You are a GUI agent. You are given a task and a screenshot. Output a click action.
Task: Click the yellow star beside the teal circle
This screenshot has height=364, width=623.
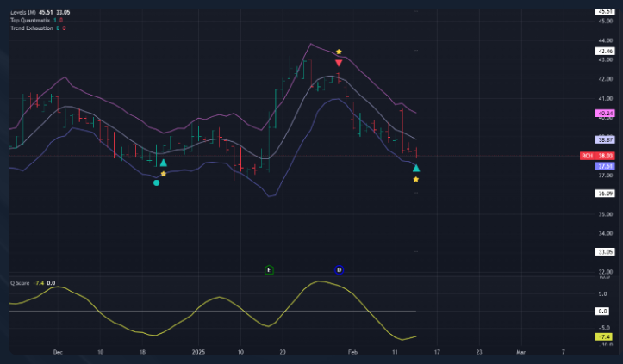164,174
